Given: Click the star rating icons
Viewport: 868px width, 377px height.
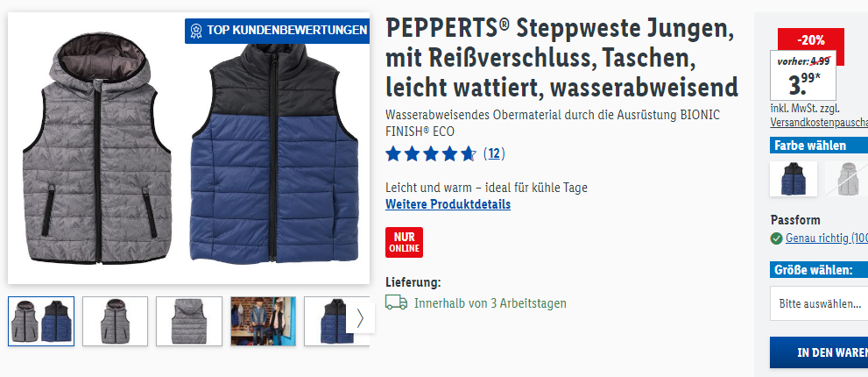Looking at the screenshot, I should [431, 153].
